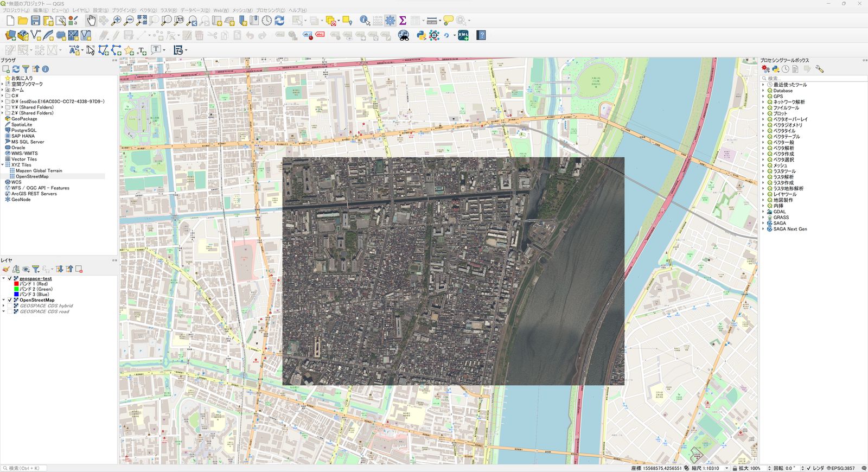Open the プロセシング (Processing) menu
This screenshot has height=472, width=868.
pyautogui.click(x=271, y=10)
